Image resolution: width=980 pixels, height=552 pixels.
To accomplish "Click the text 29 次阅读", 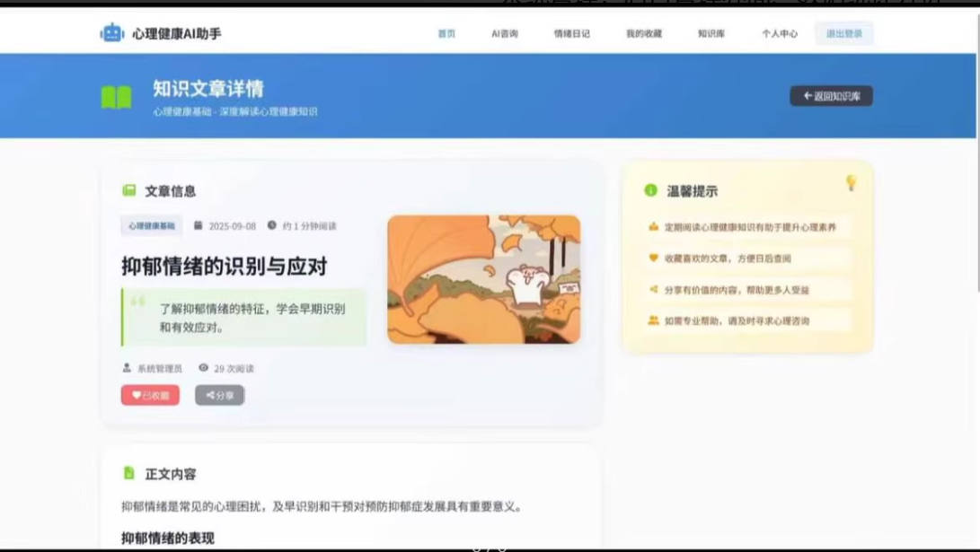I will pos(234,368).
